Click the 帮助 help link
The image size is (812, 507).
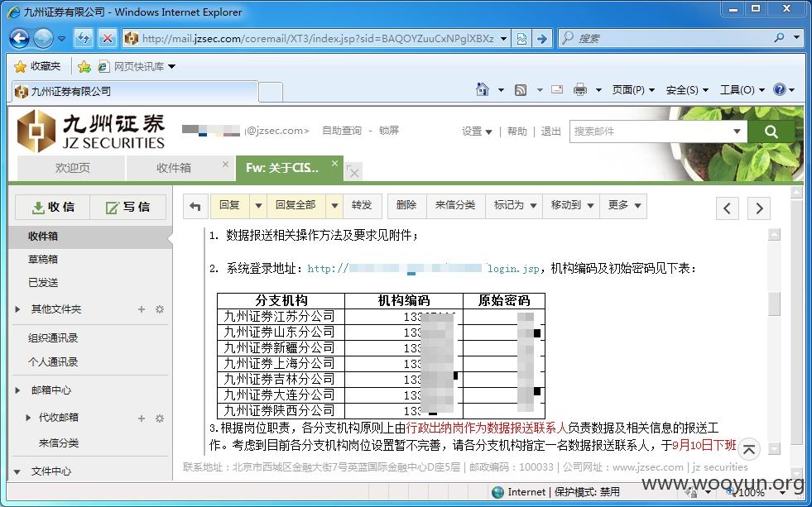tap(517, 132)
